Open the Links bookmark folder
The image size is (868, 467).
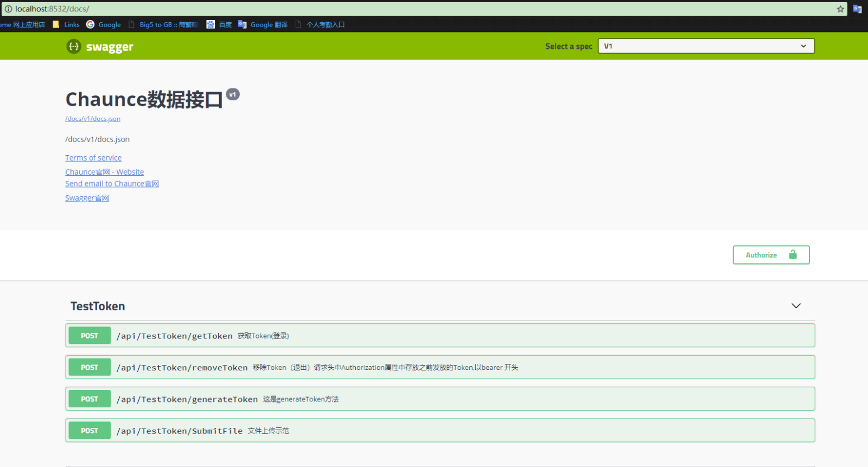coord(66,24)
